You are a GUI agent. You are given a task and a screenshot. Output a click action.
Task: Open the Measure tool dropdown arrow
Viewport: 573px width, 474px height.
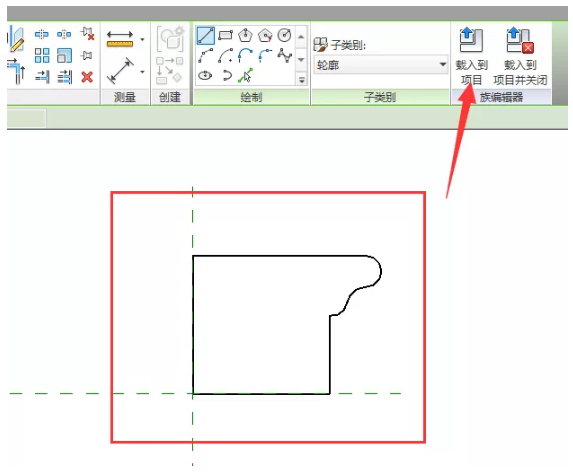(143, 39)
